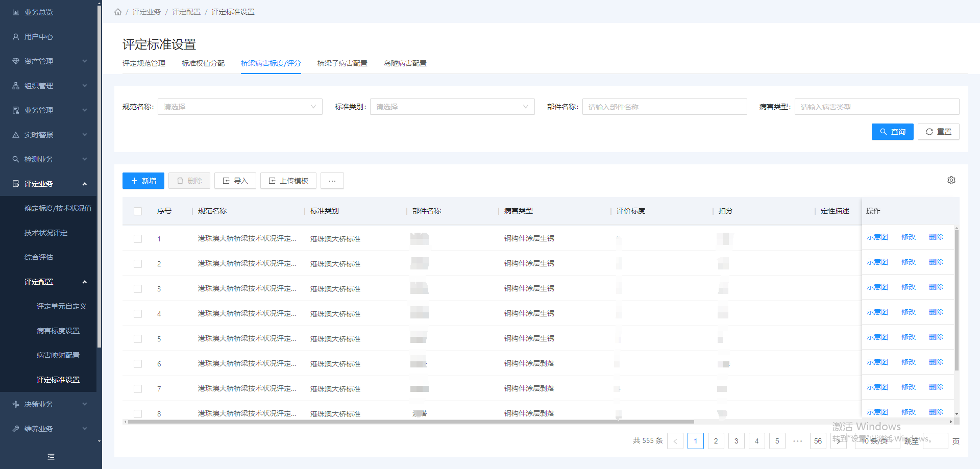Click the 实时警报 warning triangle icon
Viewport: 980px width, 469px height.
(16, 135)
